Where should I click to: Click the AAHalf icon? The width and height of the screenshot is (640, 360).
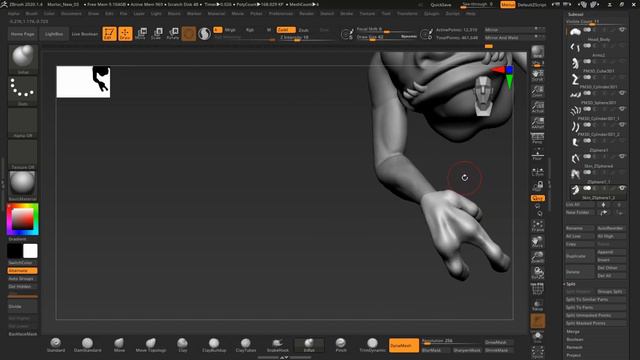click(538, 123)
